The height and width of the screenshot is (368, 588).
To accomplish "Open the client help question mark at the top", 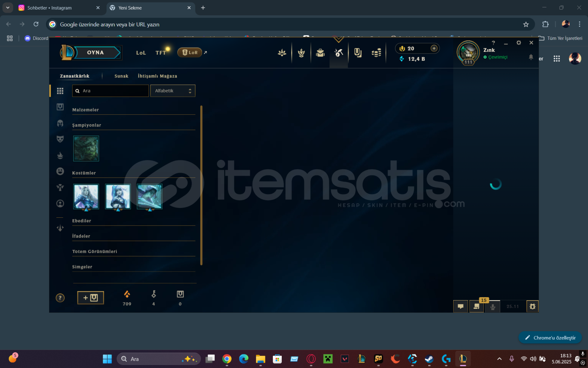I will click(x=493, y=43).
